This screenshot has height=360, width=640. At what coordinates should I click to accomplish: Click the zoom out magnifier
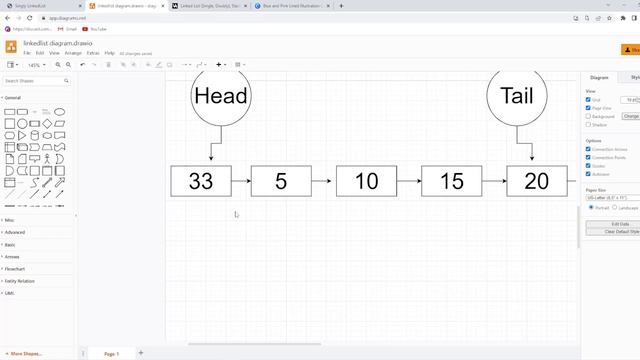click(69, 64)
